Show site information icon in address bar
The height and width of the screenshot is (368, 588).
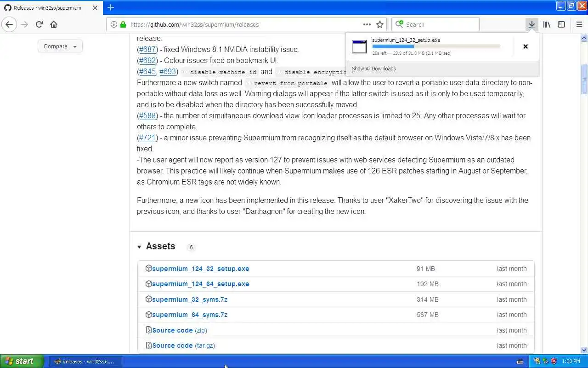pos(114,24)
